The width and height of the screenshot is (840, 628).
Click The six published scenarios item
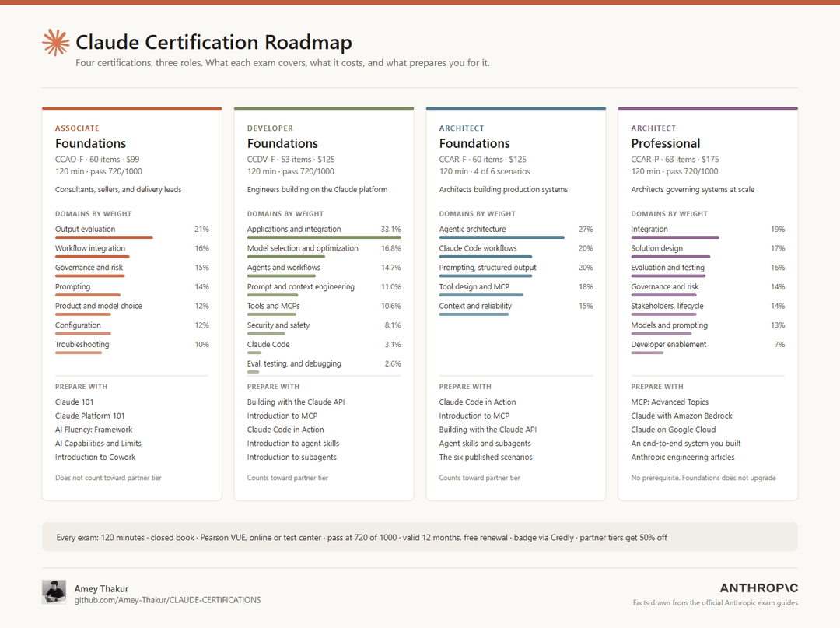[486, 458]
